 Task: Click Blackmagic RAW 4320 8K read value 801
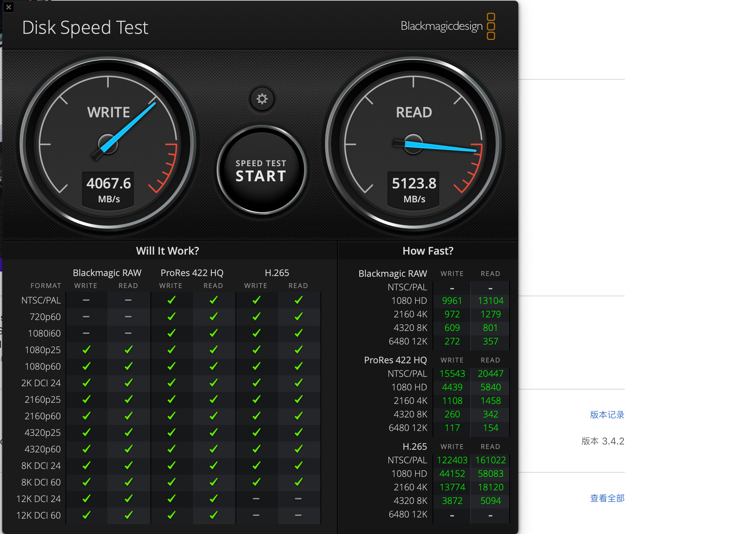[x=490, y=328]
